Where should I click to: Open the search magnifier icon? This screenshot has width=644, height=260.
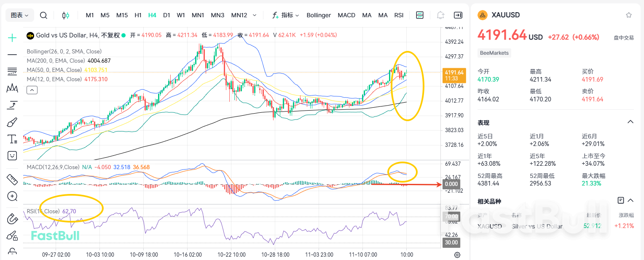coord(43,15)
